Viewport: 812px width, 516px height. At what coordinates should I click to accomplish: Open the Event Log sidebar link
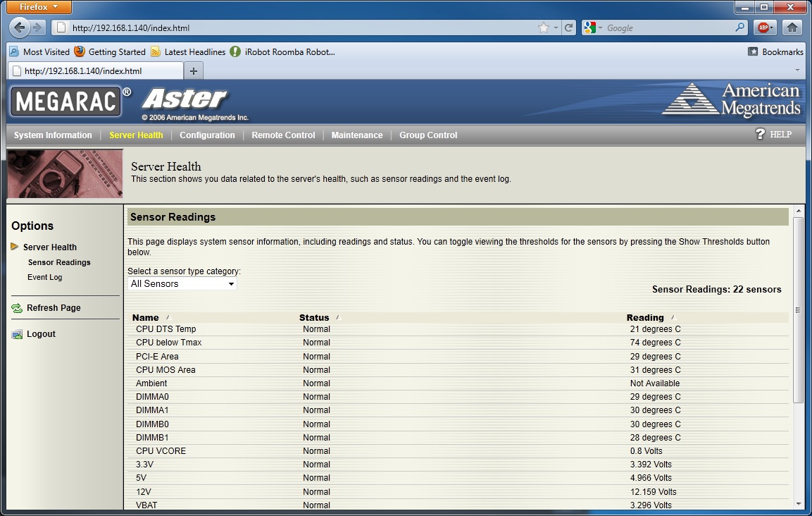click(44, 278)
